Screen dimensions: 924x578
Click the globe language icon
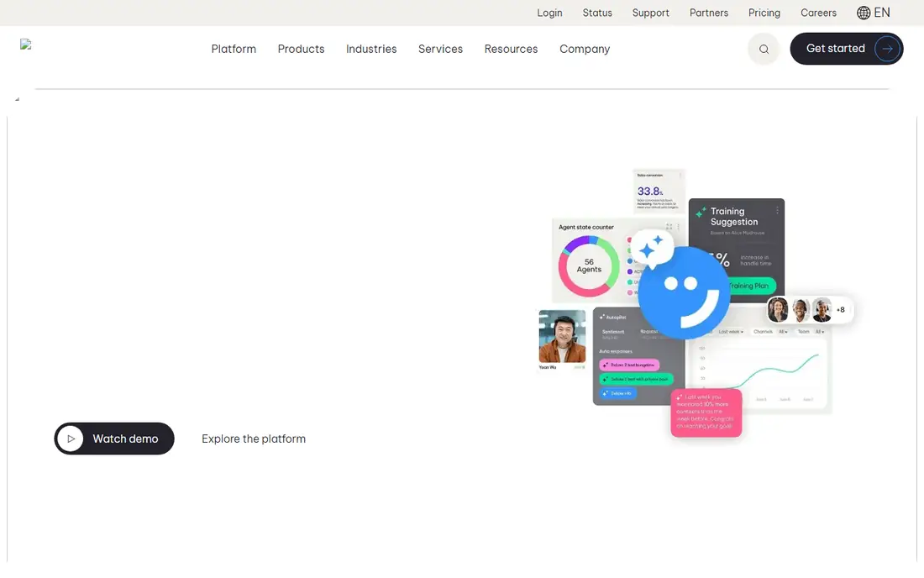click(x=864, y=13)
